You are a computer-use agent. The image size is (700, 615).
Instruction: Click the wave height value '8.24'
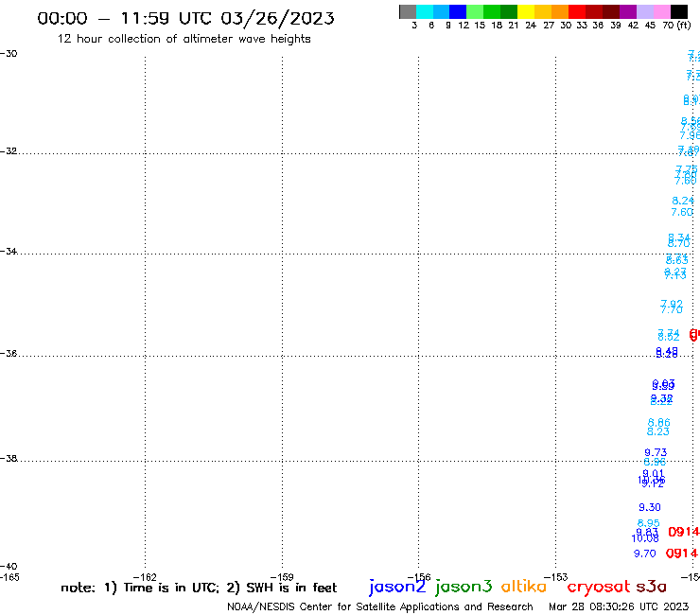683,201
